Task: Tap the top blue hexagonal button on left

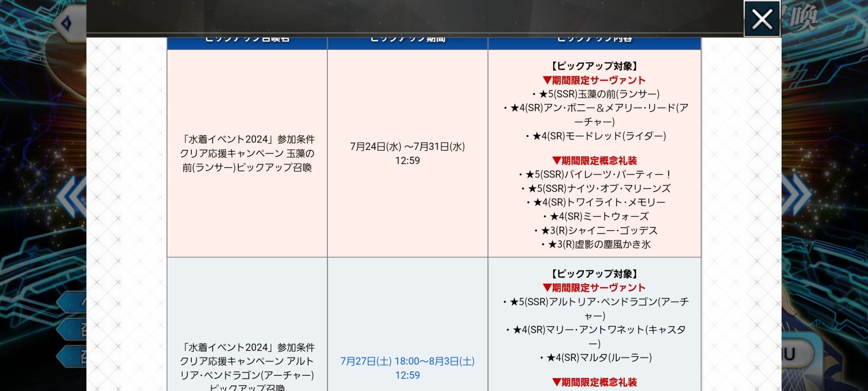Action: [73, 302]
